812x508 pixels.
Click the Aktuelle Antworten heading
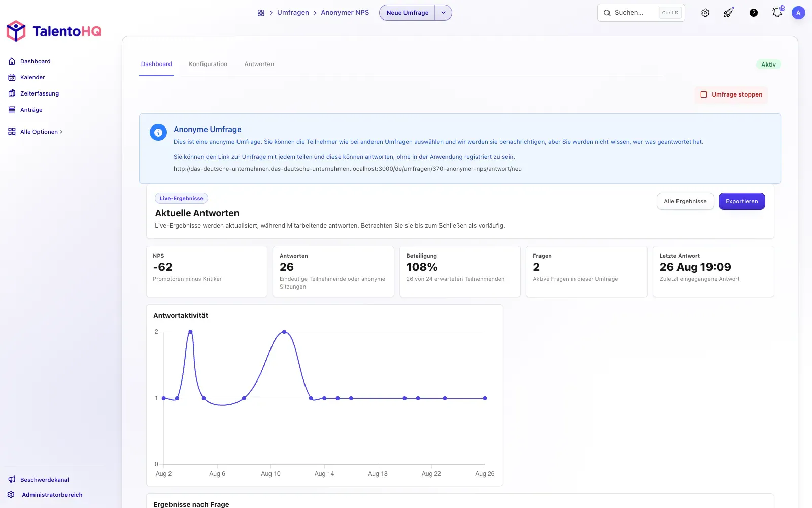[x=197, y=213]
